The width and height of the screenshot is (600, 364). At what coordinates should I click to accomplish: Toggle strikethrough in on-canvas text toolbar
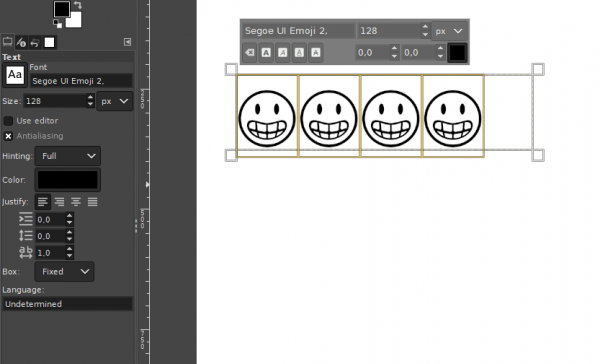[316, 52]
